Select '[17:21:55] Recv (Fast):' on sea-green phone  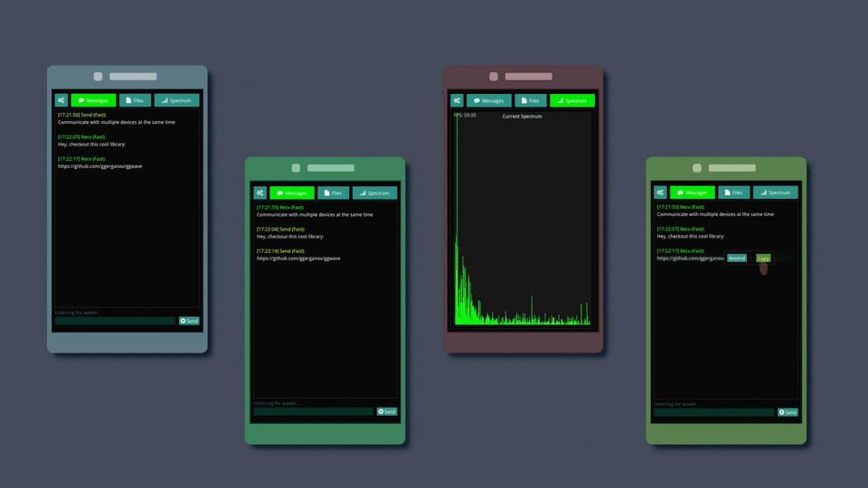pos(280,207)
